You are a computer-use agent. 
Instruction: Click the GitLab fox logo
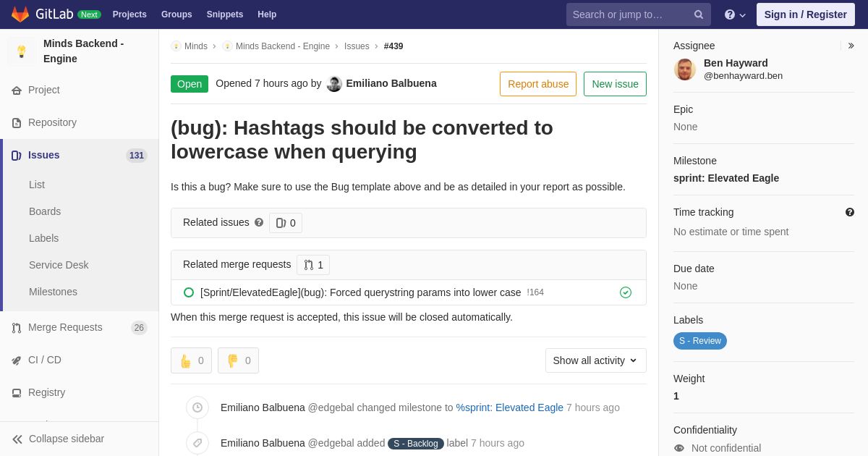(20, 14)
